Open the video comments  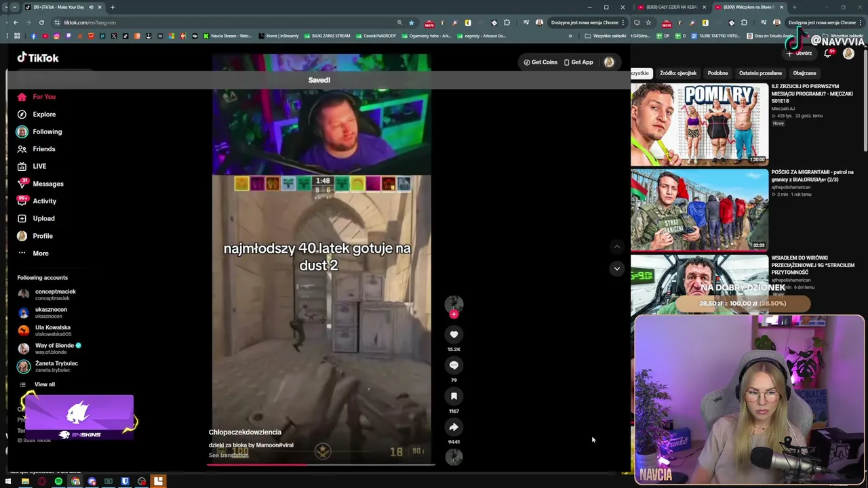454,365
